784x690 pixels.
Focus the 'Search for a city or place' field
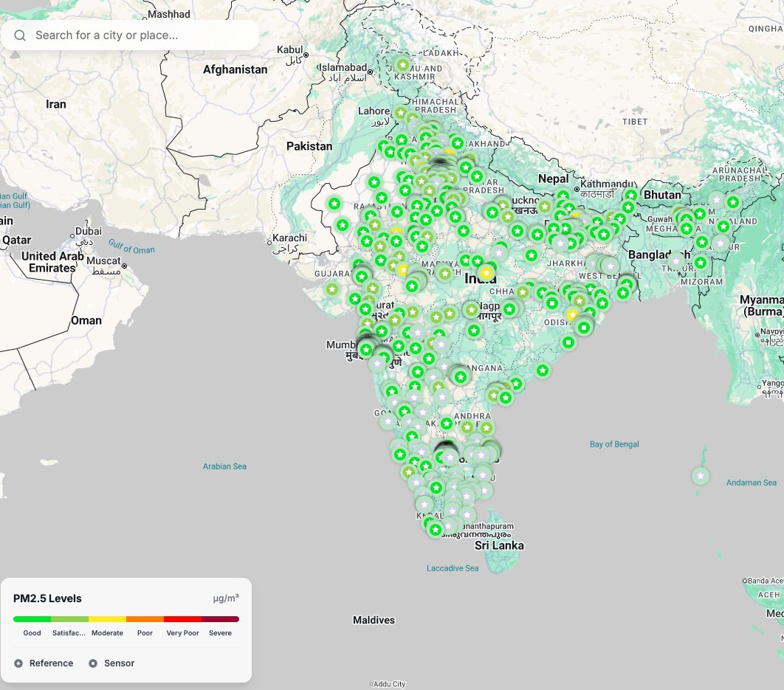click(x=129, y=35)
